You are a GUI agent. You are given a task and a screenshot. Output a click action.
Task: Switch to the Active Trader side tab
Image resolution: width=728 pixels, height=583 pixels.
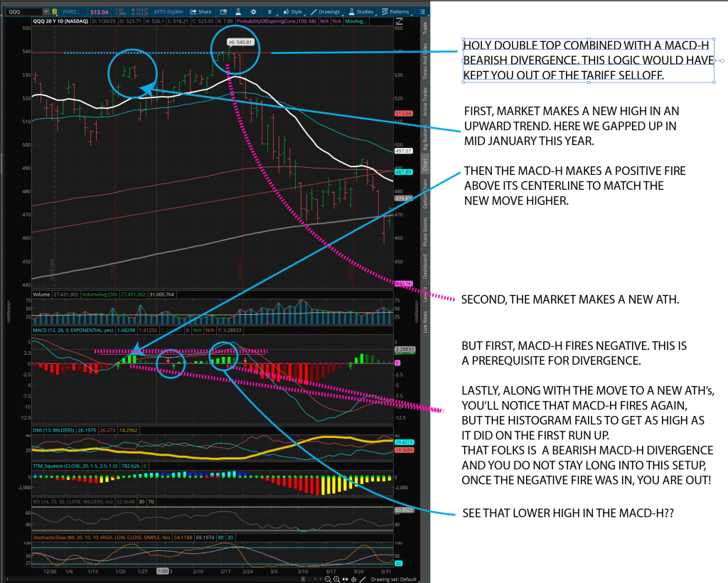click(425, 101)
